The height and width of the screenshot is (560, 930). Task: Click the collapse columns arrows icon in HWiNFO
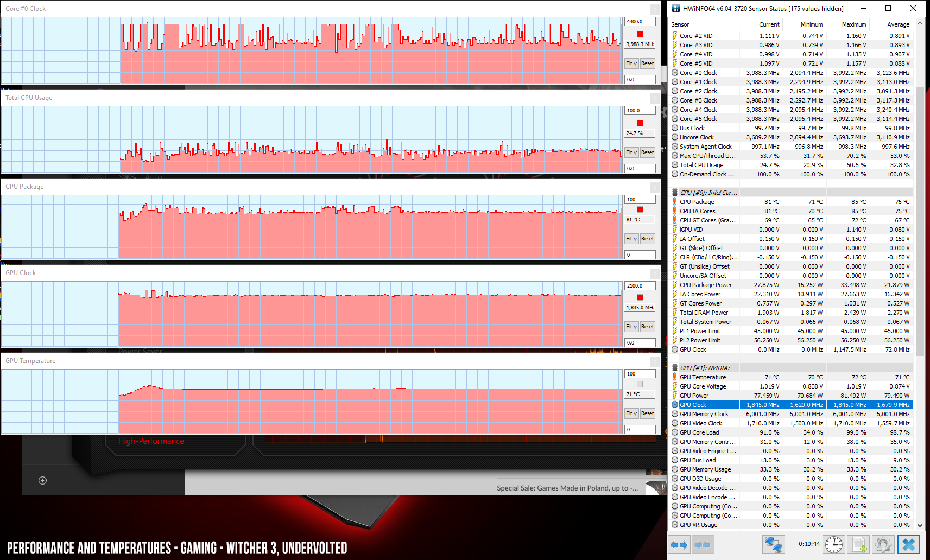703,544
